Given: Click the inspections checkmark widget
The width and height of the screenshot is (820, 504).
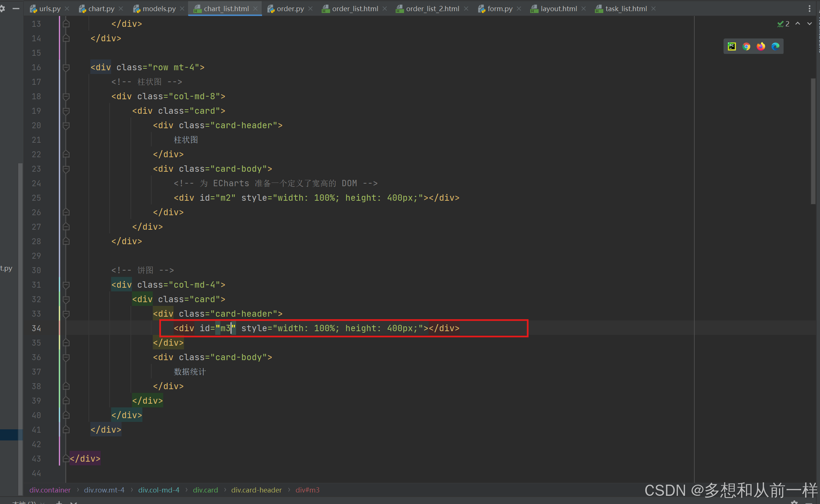Looking at the screenshot, I should [783, 24].
